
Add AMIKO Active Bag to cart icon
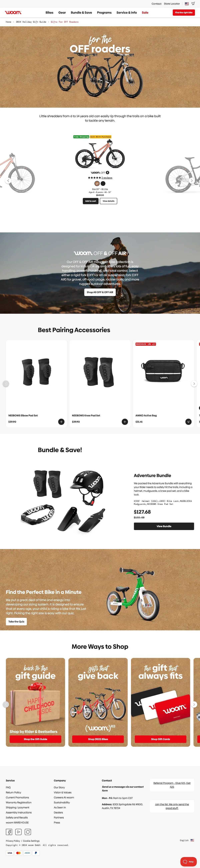point(188,422)
